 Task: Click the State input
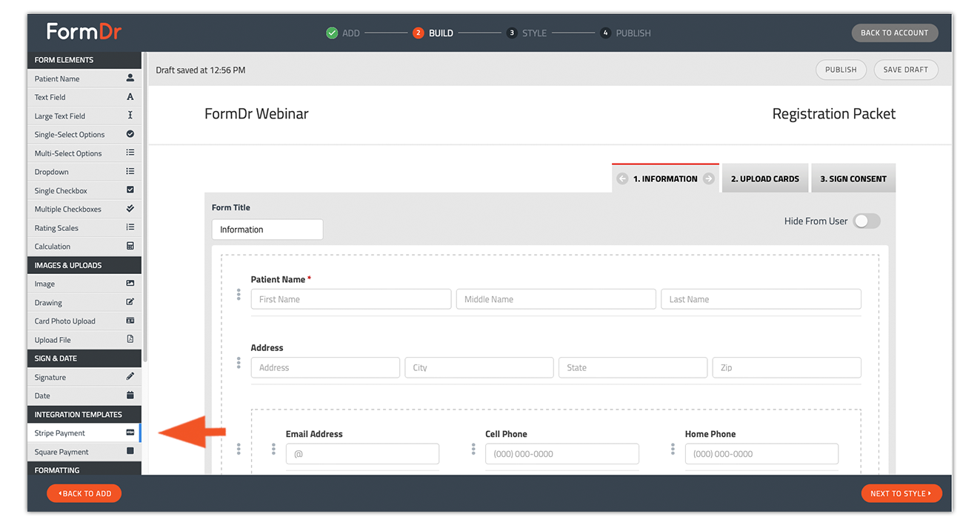(633, 367)
